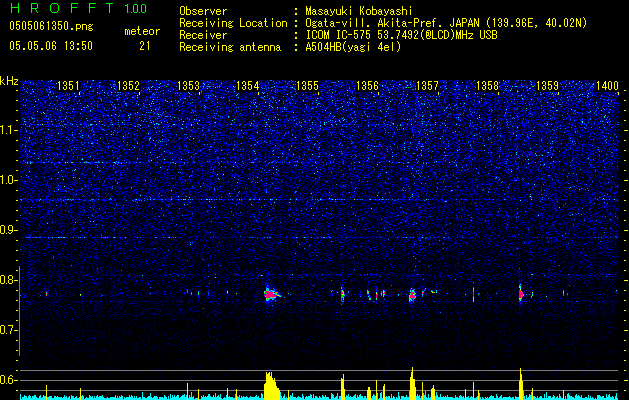Click the yellow intensity spike below 1357
629x400 pixels.
coord(412,383)
